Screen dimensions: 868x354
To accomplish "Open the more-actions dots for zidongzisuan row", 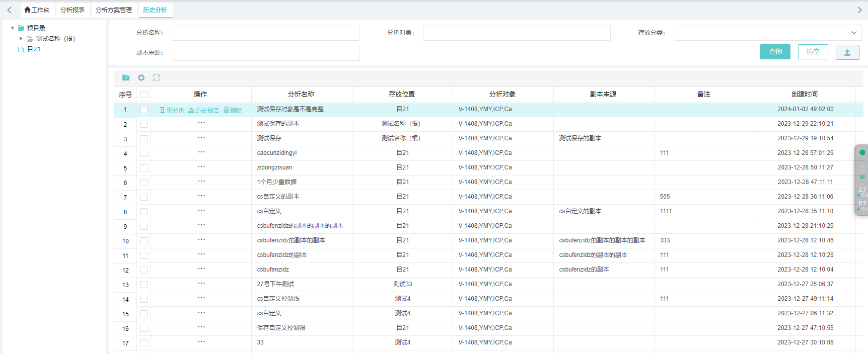I will tap(201, 166).
